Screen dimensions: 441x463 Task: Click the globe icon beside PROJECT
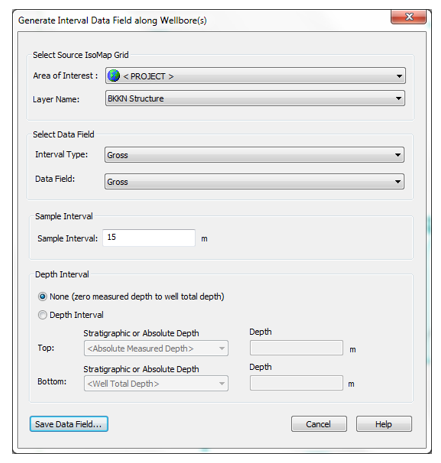113,76
